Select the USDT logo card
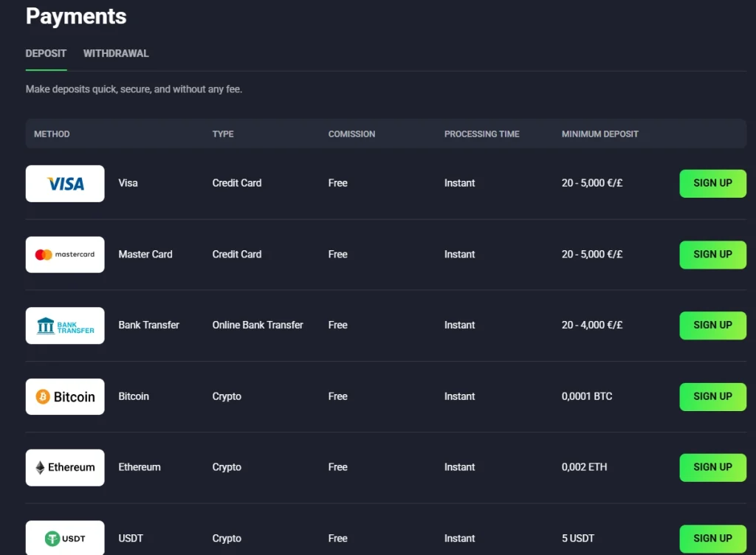The height and width of the screenshot is (555, 756). click(65, 537)
